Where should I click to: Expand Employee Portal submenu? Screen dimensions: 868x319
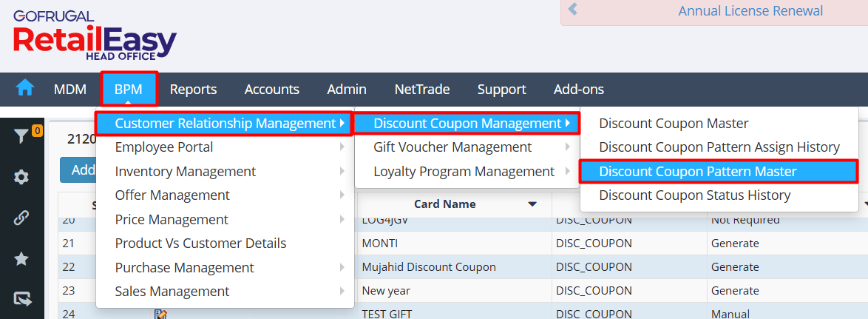click(225, 147)
